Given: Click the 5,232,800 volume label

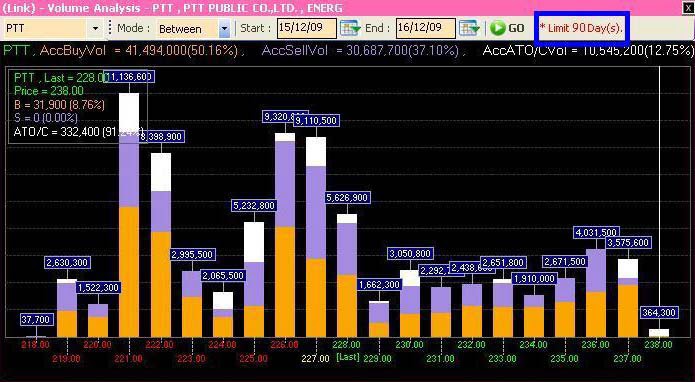Looking at the screenshot, I should [254, 206].
